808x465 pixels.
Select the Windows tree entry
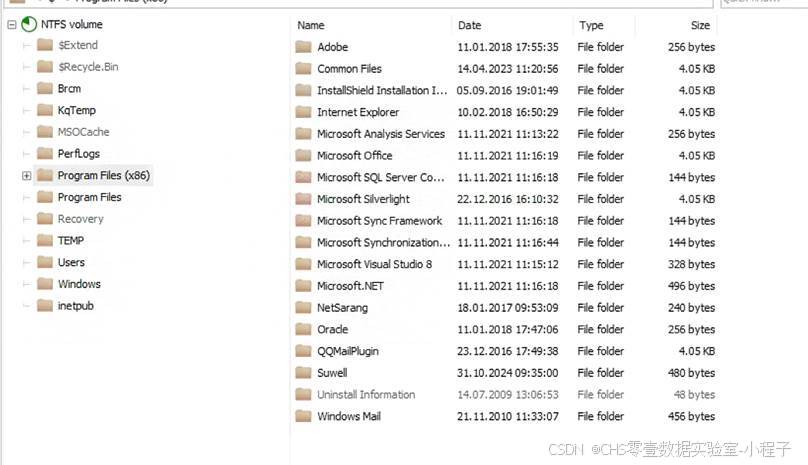[79, 284]
